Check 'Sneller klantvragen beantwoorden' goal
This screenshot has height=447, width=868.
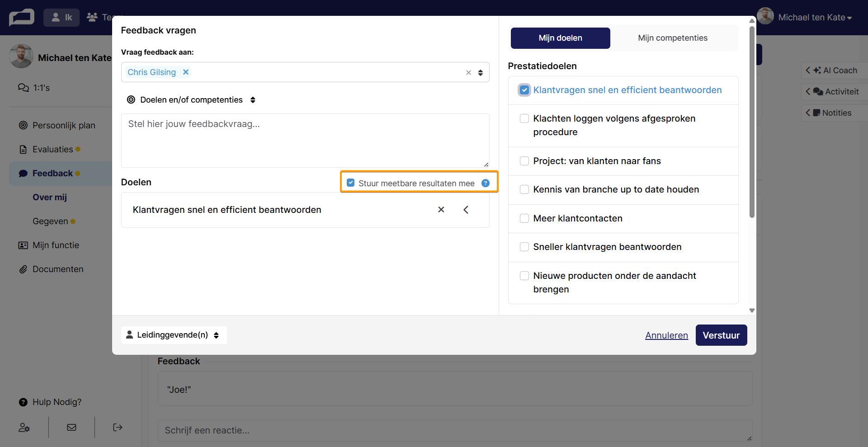click(524, 247)
